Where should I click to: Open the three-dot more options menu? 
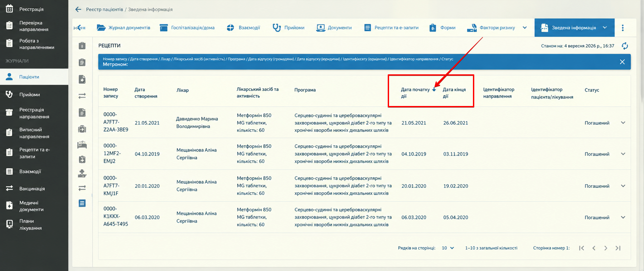622,28
